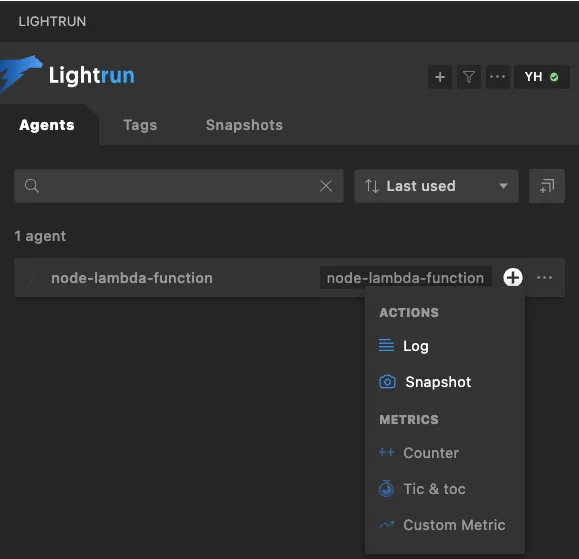Click the YH user status badge
The image size is (579, 559).
(542, 77)
